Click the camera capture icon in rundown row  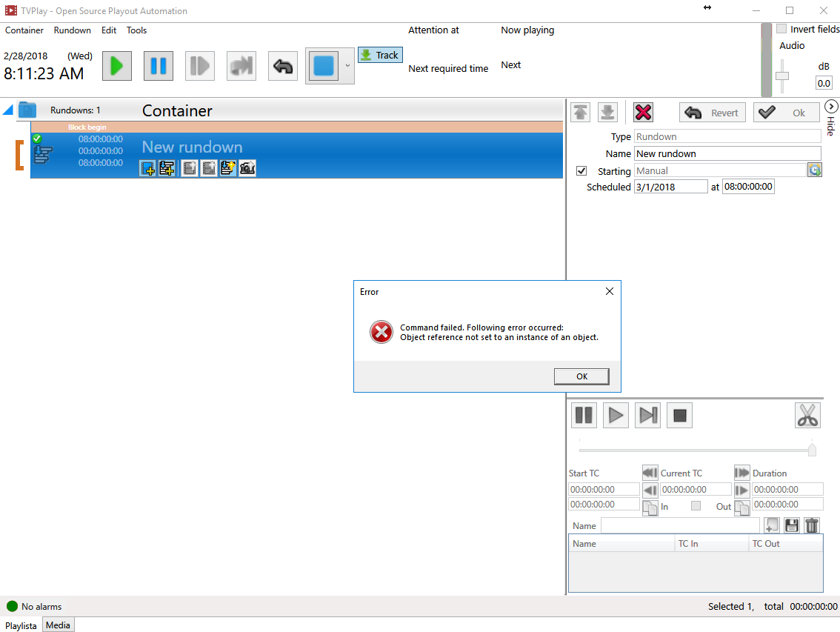pyautogui.click(x=247, y=168)
